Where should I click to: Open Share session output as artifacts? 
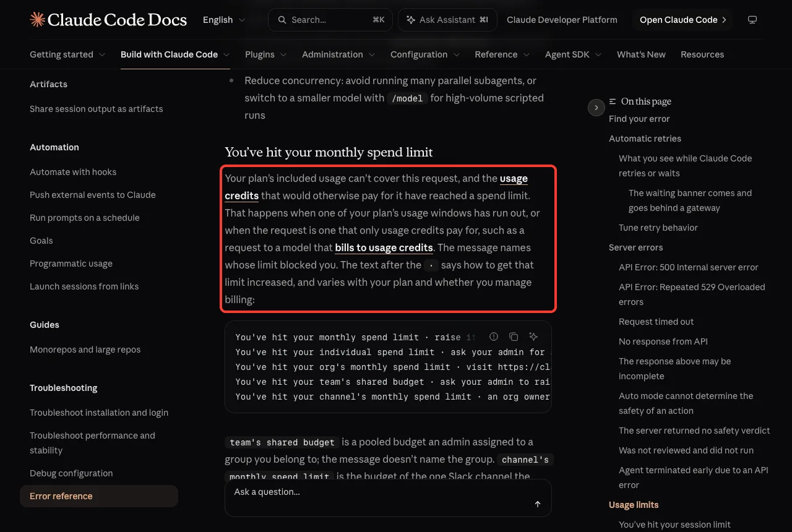click(97, 109)
